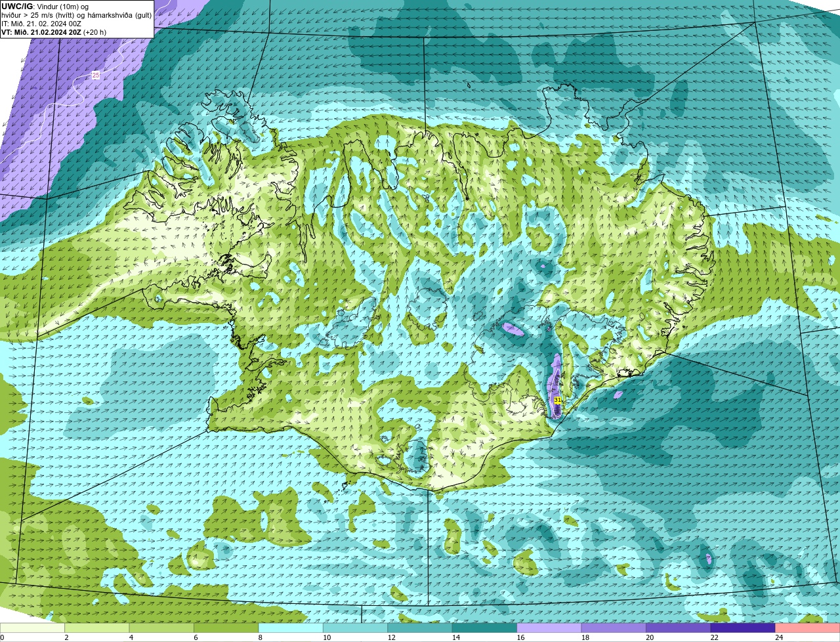
Task: Click the legend scale label "8"
Action: (x=261, y=637)
